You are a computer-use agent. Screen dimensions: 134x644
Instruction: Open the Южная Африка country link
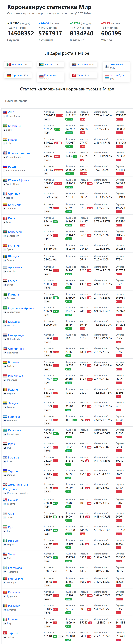click(19, 180)
